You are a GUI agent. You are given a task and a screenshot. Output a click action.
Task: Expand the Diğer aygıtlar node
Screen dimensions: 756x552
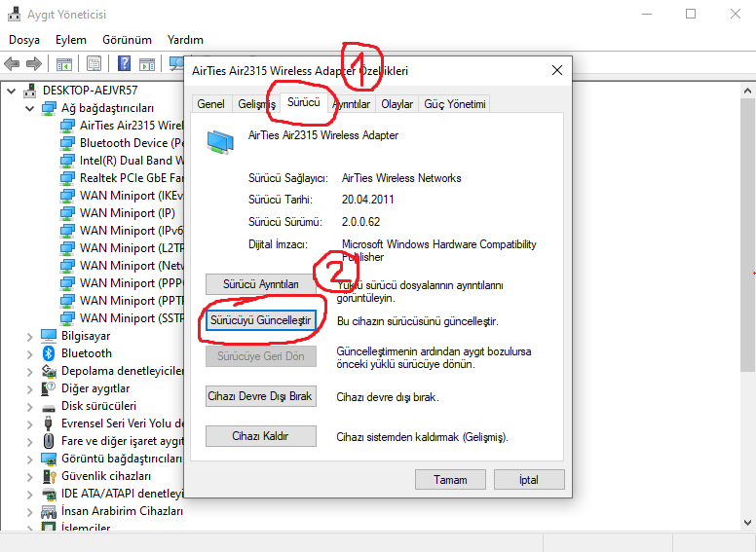click(x=30, y=388)
